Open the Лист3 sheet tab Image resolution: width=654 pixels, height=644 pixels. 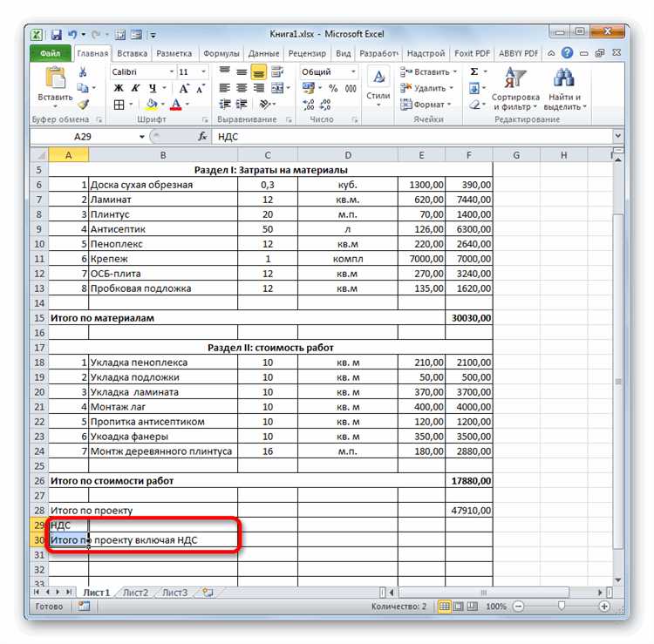(174, 593)
